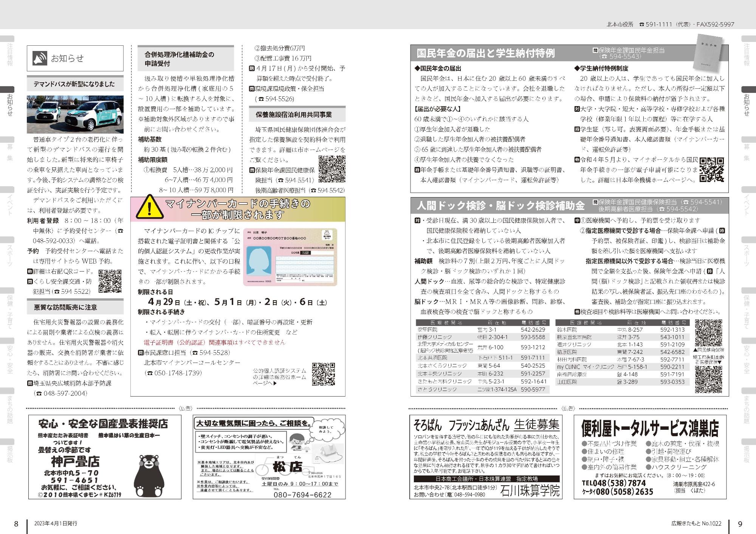
Task: Click the clinic phone number 593-5588
Action: pos(533,337)
